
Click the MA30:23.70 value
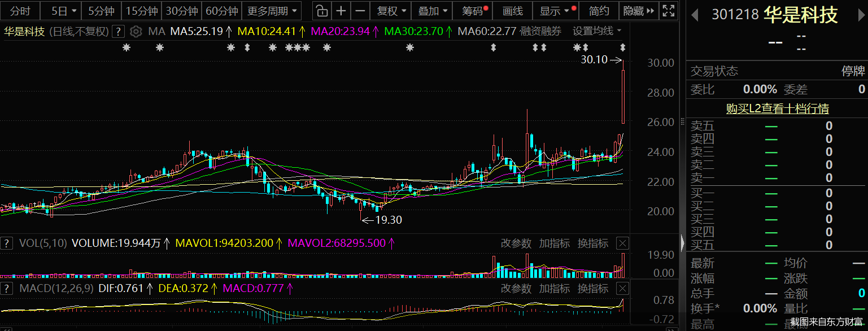(x=413, y=31)
